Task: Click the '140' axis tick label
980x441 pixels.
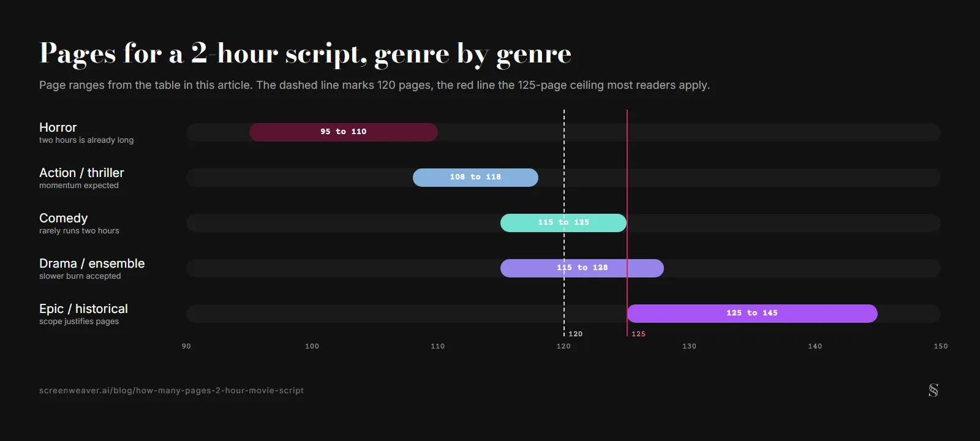Action: pos(815,346)
